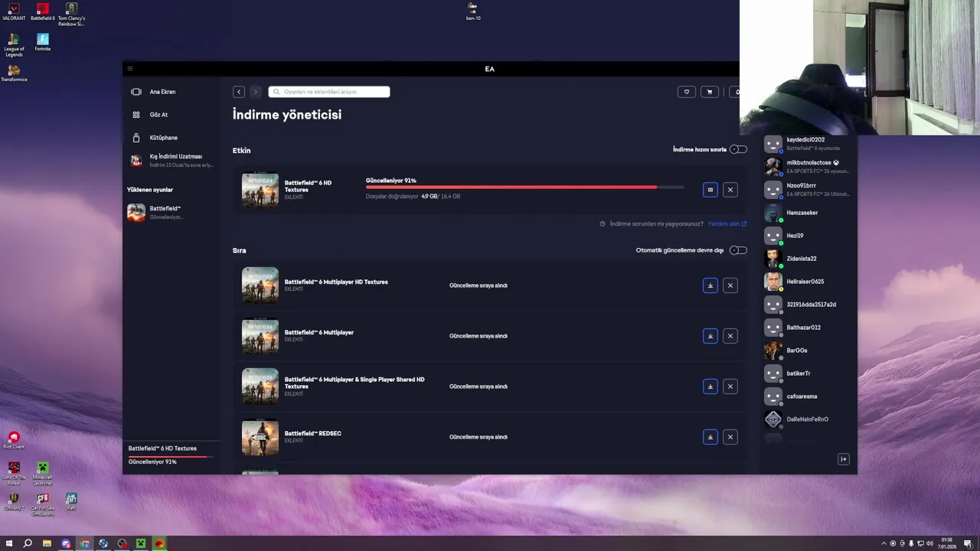
Task: Download the Shared HD Textures item now
Action: [710, 386]
